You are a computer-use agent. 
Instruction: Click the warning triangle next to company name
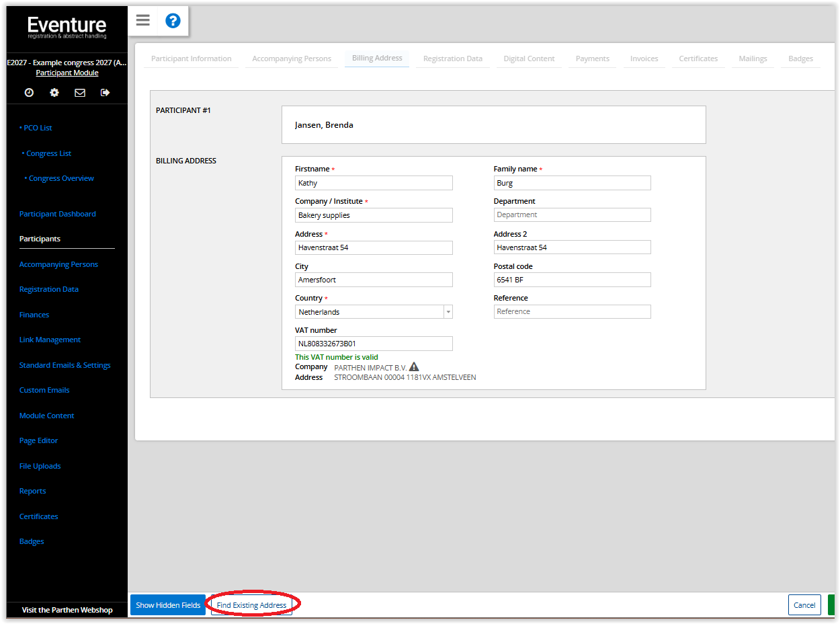point(414,366)
